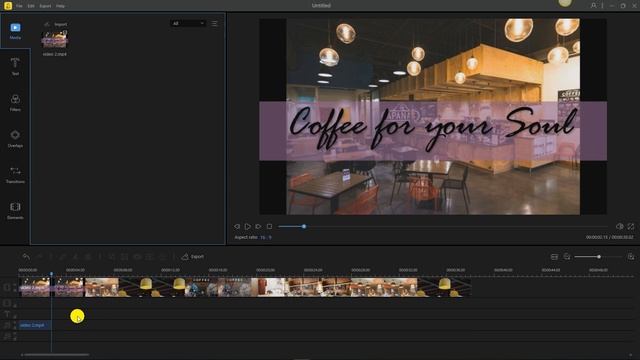This screenshot has width=640, height=360.
Task: Open the Edit menu
Action: coord(31,6)
